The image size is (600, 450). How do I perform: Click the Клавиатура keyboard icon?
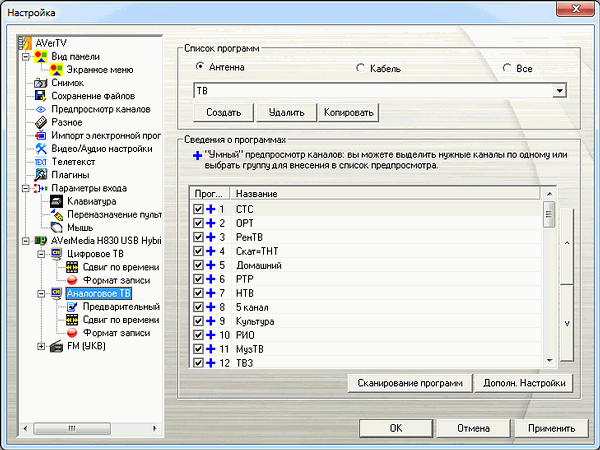pos(56,202)
